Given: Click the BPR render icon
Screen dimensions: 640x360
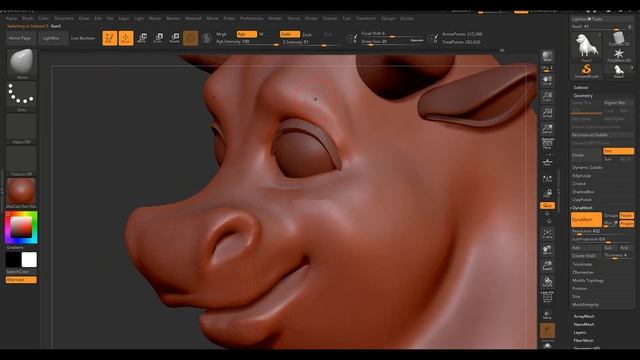Looking at the screenshot, I should [x=547, y=56].
